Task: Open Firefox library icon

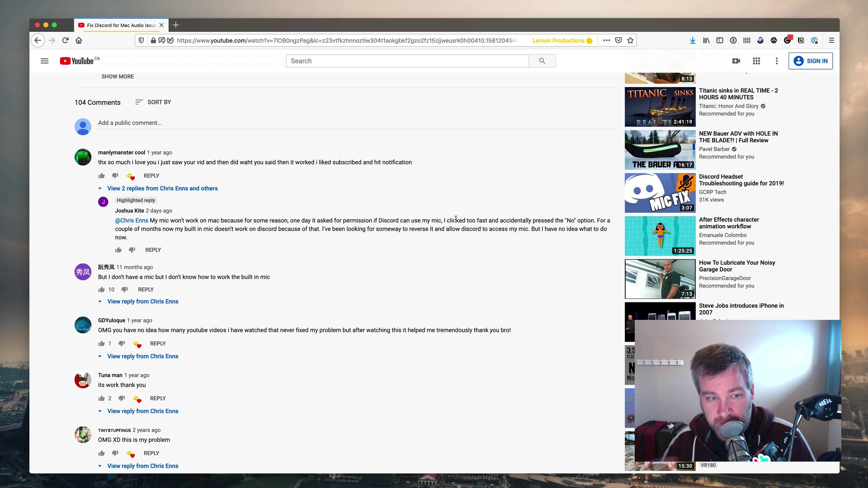Action: pos(706,40)
